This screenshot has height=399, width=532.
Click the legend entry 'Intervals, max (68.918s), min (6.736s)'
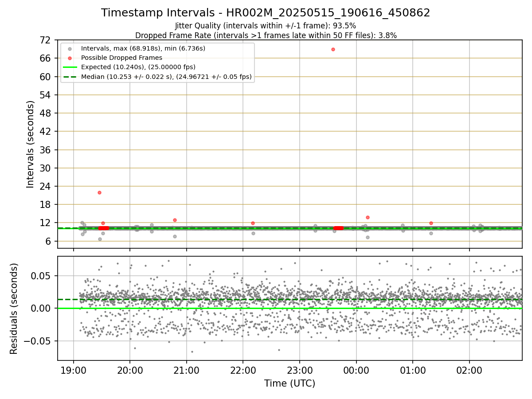(143, 48)
